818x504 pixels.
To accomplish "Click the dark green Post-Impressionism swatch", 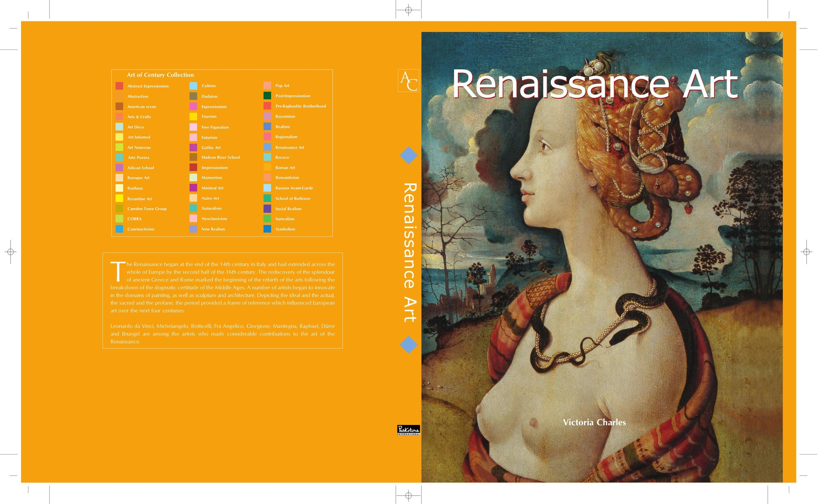I will [267, 96].
